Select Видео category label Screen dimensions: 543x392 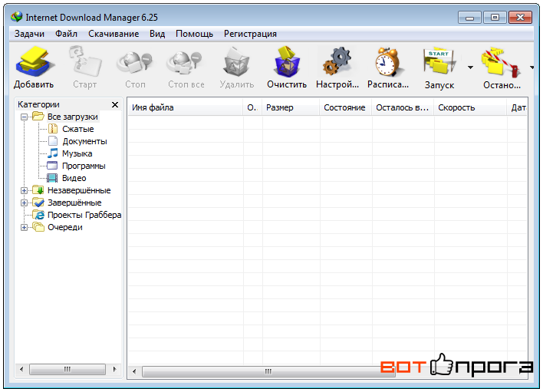74,178
